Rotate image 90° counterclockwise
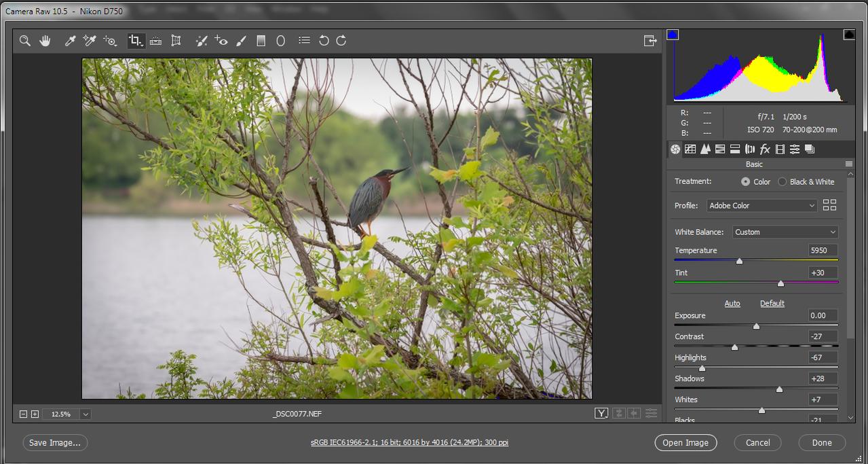Screen dimensions: 868x464 (x=324, y=41)
